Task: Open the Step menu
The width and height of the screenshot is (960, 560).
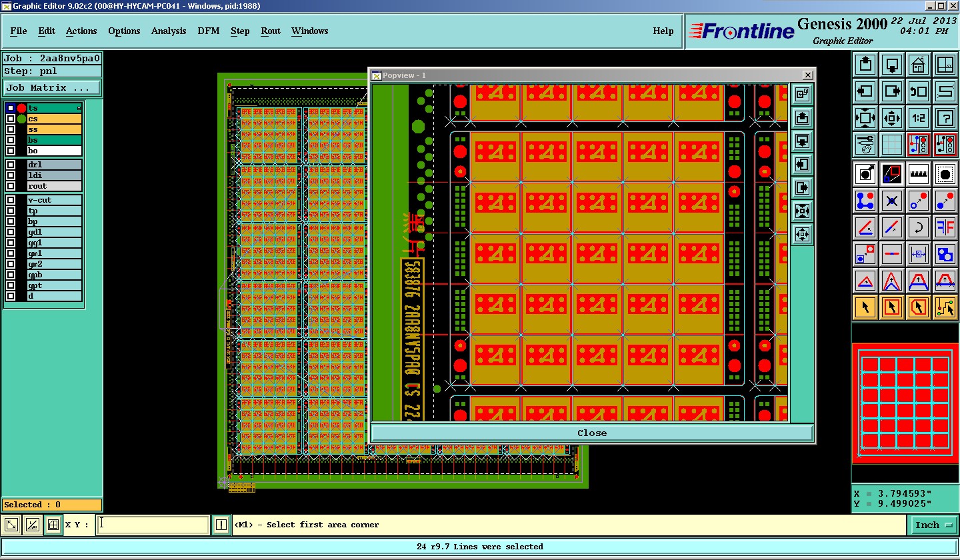Action: [240, 31]
